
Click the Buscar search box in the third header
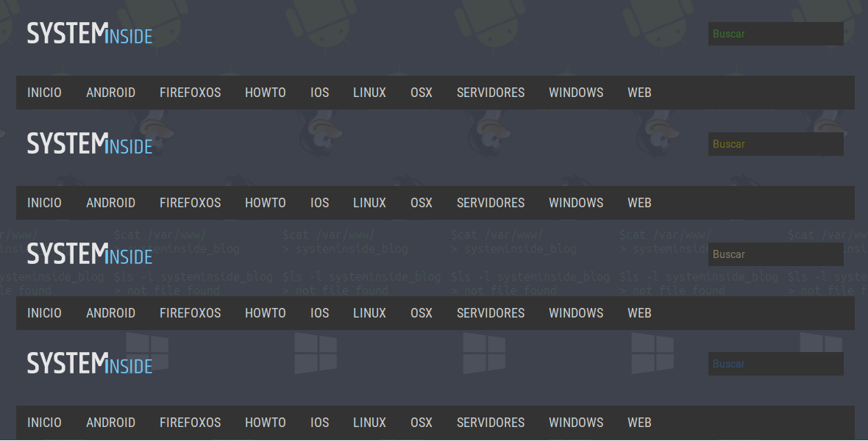pos(775,254)
